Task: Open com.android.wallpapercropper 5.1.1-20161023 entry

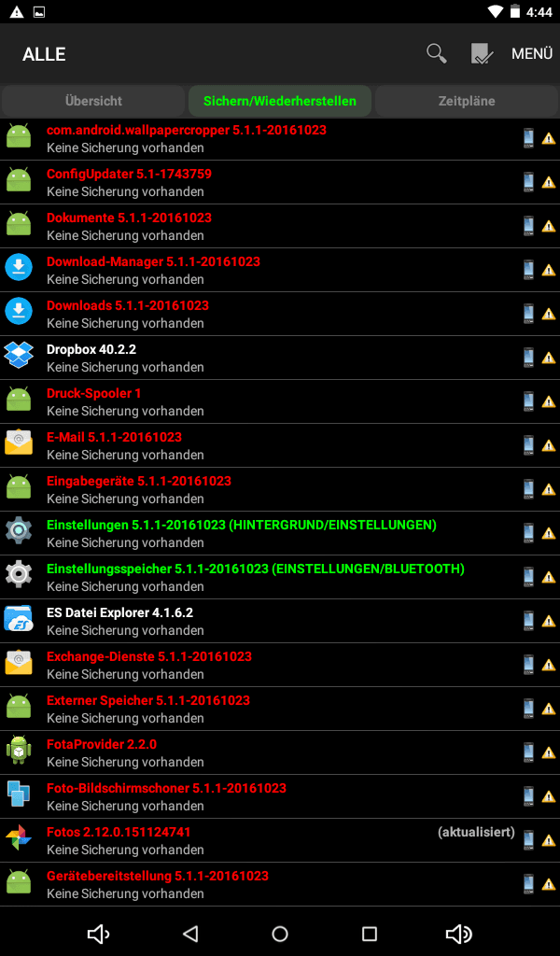Action: [280, 138]
